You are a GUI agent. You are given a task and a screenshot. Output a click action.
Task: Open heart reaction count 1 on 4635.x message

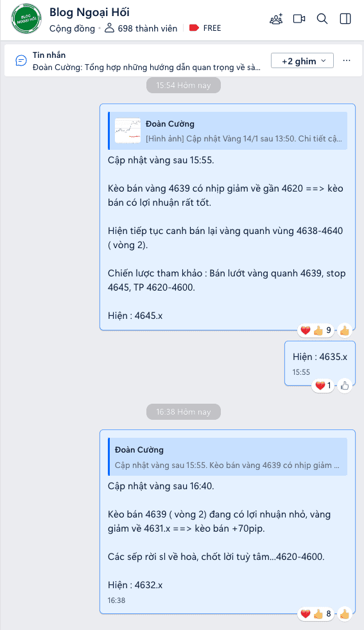click(323, 386)
